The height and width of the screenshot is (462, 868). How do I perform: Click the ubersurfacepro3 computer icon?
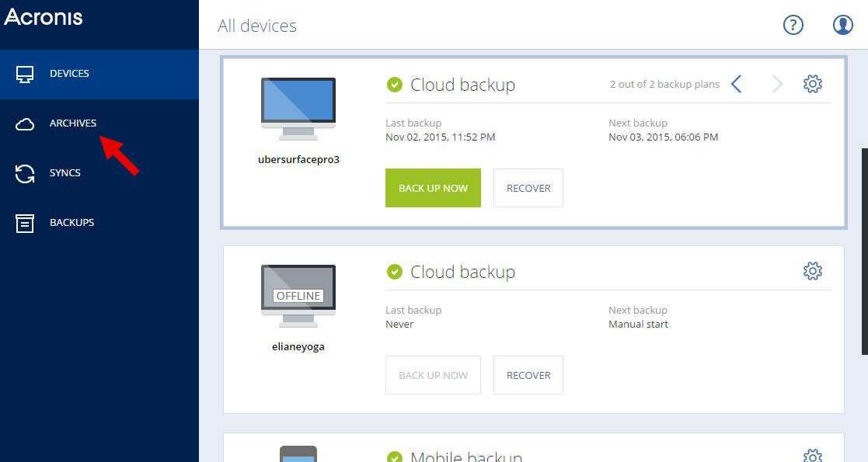[x=298, y=109]
